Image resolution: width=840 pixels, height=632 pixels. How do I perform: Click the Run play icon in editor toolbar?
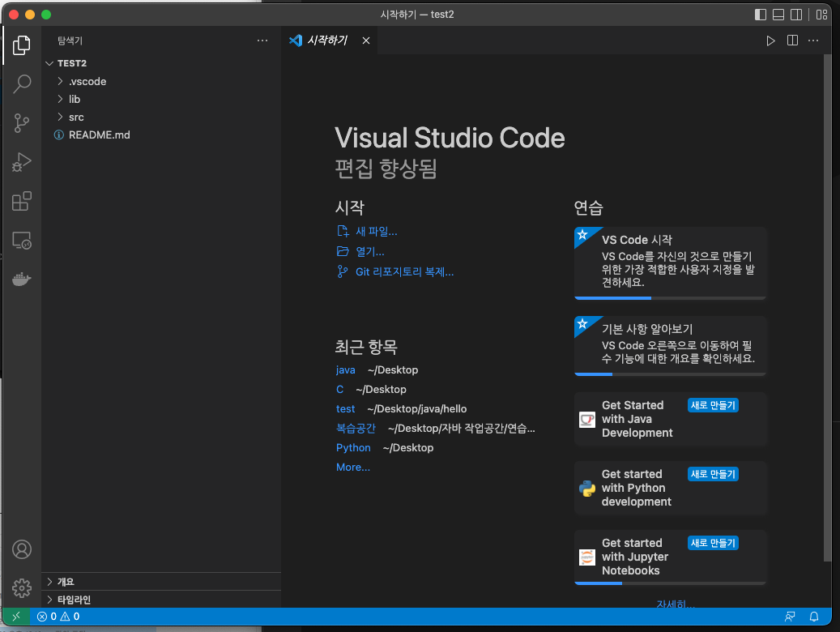click(x=770, y=41)
